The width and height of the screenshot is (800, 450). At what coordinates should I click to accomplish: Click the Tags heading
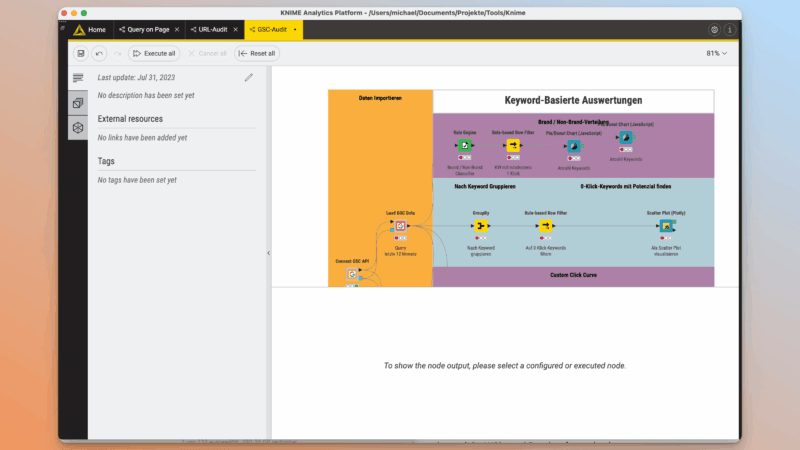tap(106, 161)
